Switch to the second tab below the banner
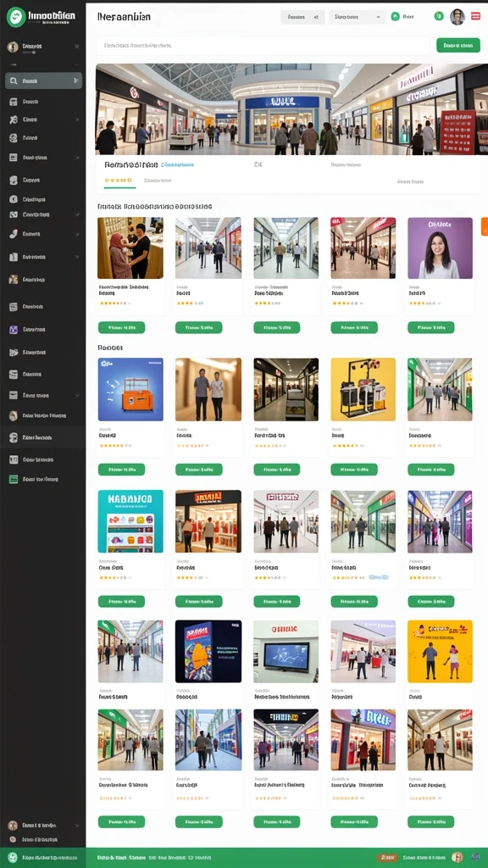488x868 pixels. tap(158, 181)
